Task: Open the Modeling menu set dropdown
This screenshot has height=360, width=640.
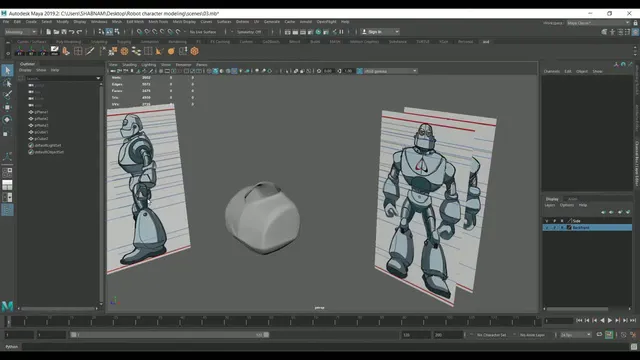Action: pyautogui.click(x=21, y=32)
